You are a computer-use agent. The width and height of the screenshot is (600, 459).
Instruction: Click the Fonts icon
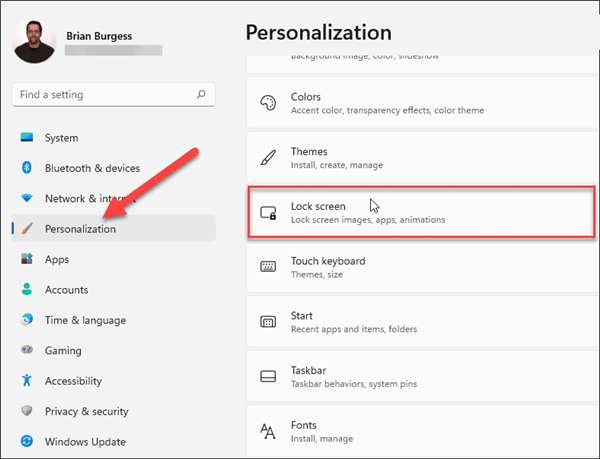click(268, 431)
